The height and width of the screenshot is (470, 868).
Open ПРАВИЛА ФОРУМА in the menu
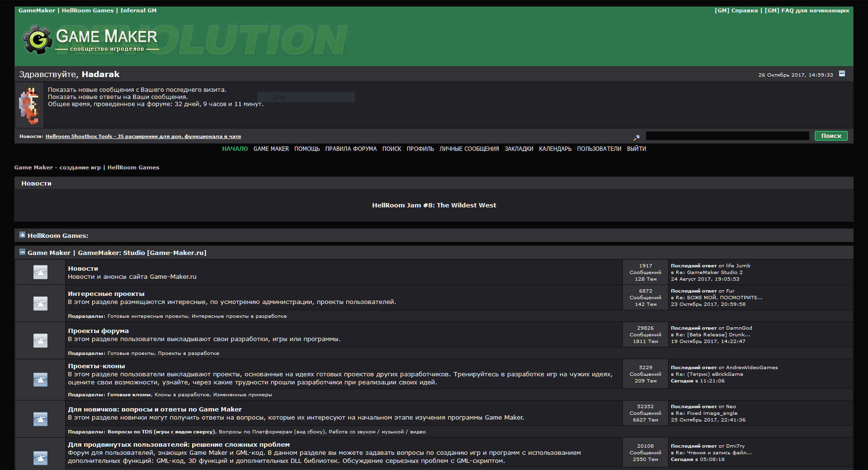(351, 149)
